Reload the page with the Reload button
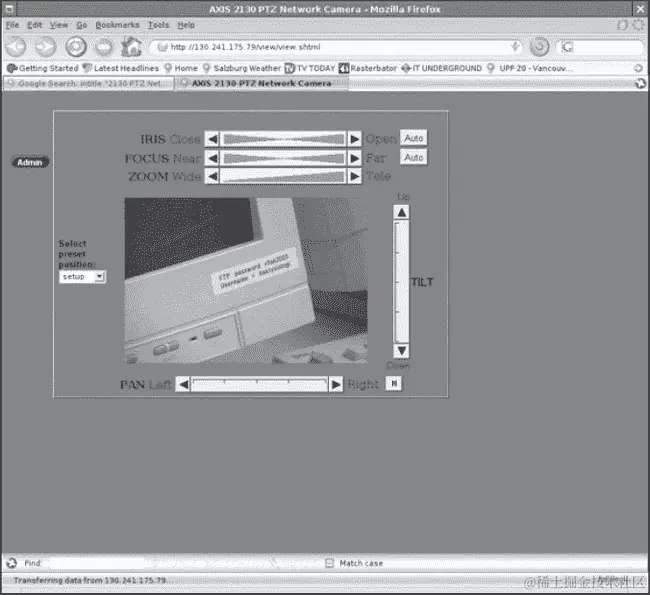Image resolution: width=650 pixels, height=595 pixels. point(76,47)
